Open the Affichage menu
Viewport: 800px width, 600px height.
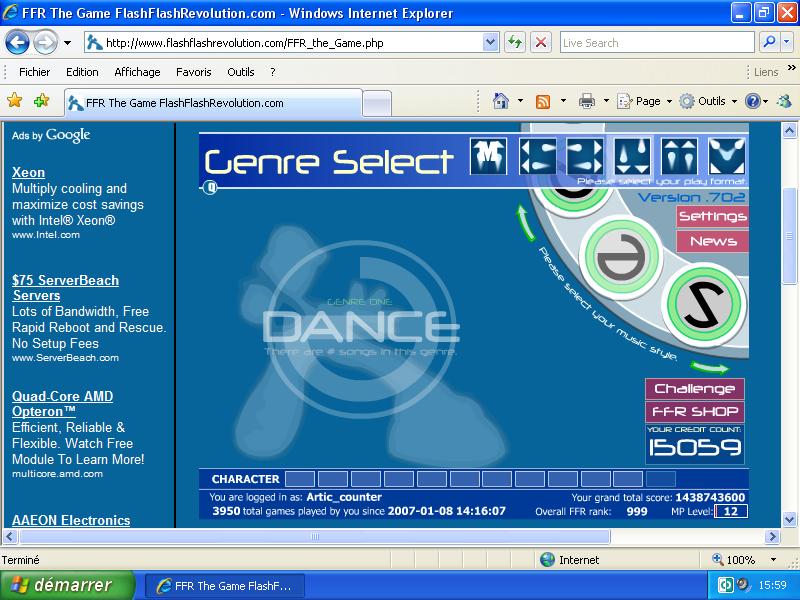coord(137,72)
